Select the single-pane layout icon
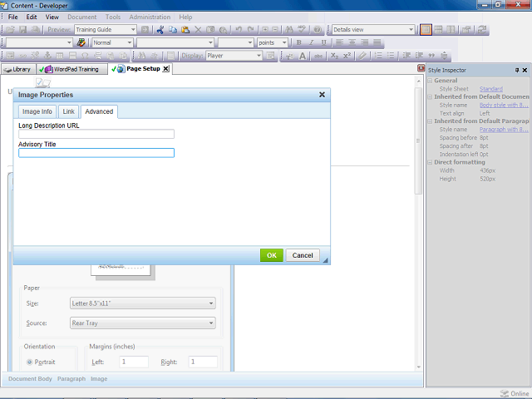The width and height of the screenshot is (532, 399). [426, 30]
